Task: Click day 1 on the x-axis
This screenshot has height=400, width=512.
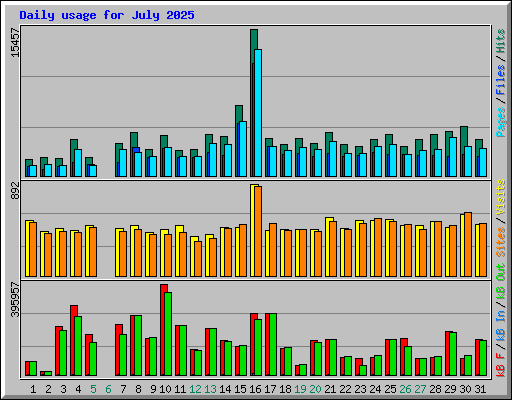Action: [x=33, y=389]
